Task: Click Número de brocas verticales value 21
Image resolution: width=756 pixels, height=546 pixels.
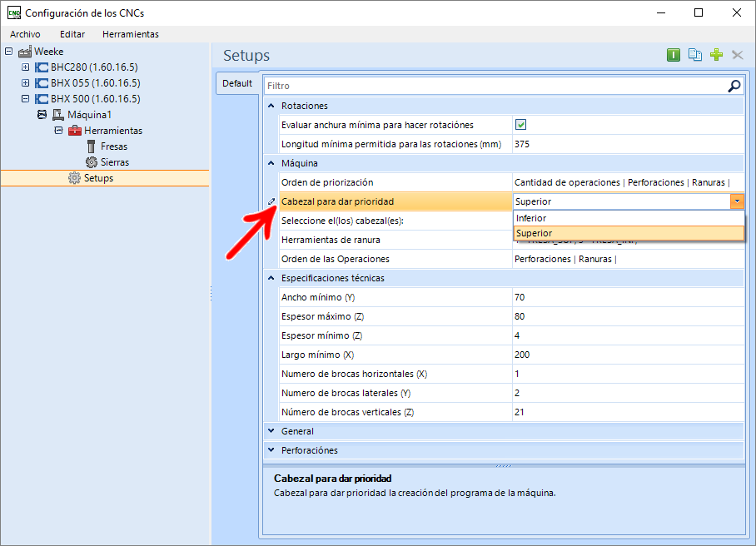Action: point(629,413)
